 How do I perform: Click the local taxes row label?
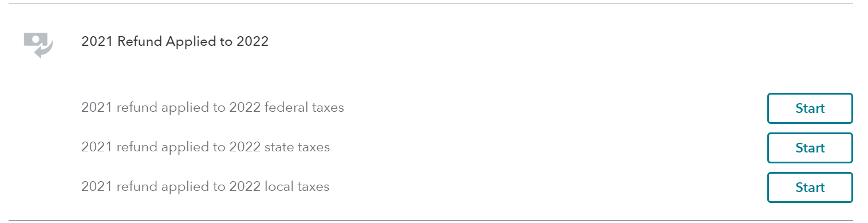click(205, 187)
